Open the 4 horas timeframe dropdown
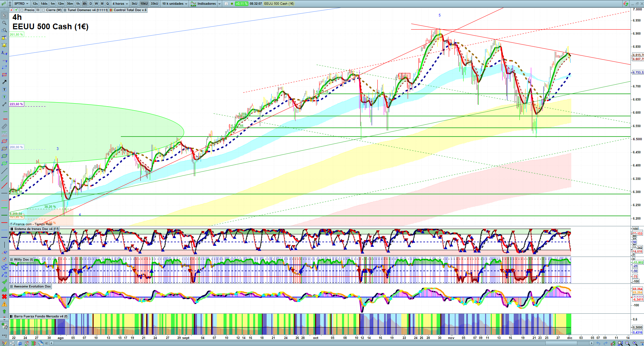This screenshot has width=644, height=346. click(x=120, y=4)
